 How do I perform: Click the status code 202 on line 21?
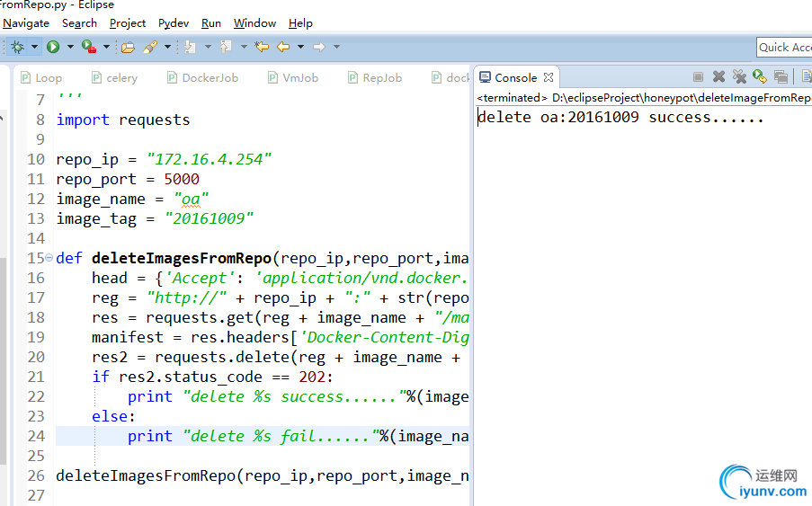click(312, 377)
